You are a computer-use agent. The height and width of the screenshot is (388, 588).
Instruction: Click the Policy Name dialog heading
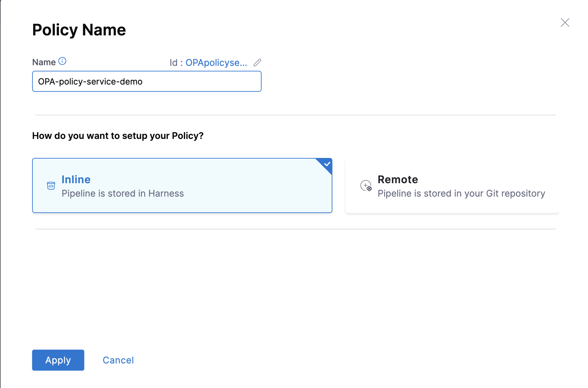click(79, 29)
